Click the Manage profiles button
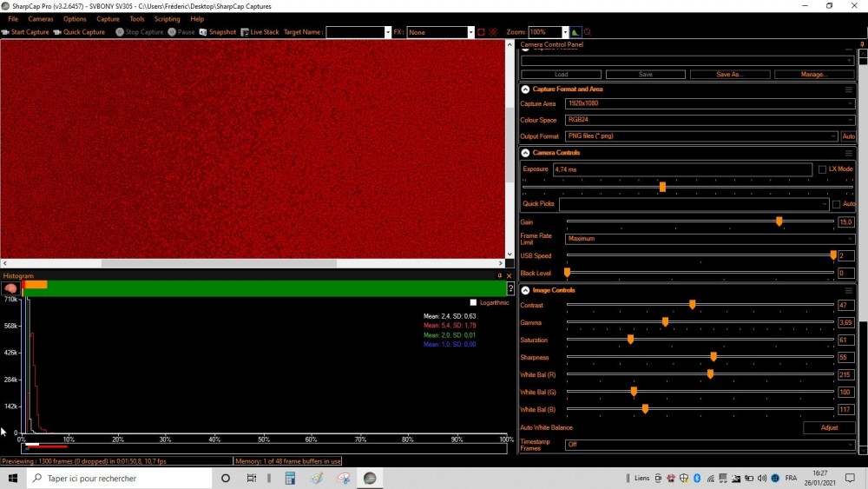The width and height of the screenshot is (868, 489). [814, 74]
